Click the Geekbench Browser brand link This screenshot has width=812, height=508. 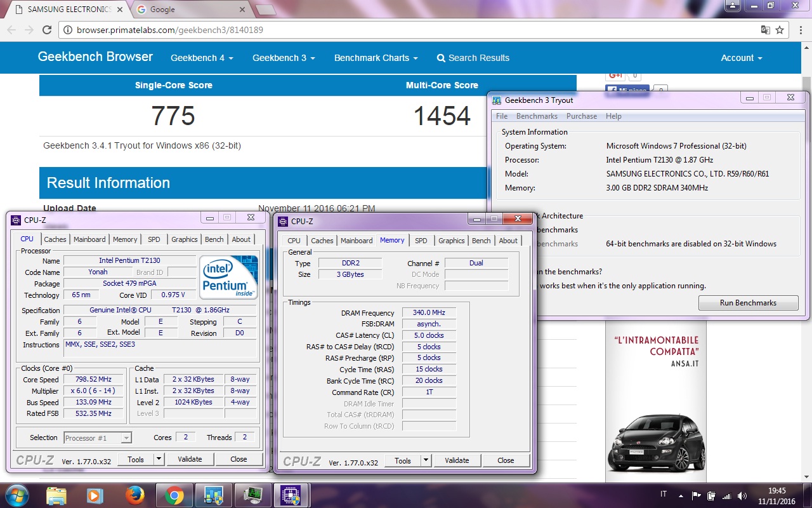(95, 57)
